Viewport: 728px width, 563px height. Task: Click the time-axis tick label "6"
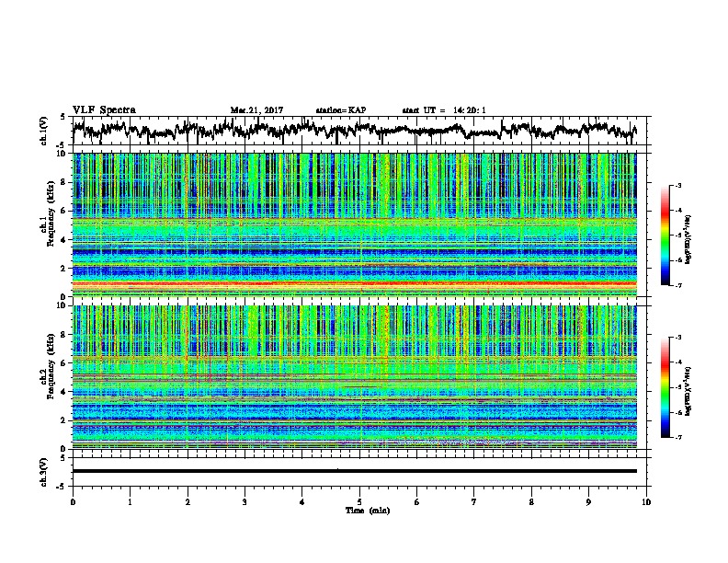pos(417,502)
